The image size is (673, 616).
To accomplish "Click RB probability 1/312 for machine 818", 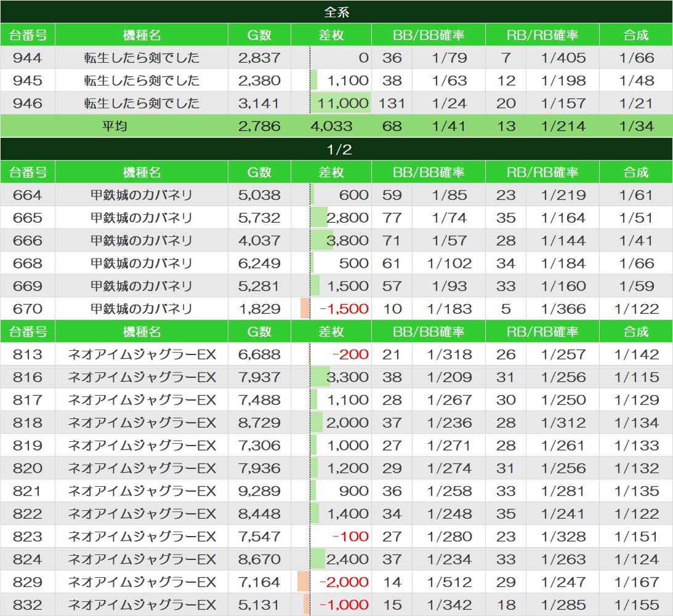I will (x=563, y=423).
